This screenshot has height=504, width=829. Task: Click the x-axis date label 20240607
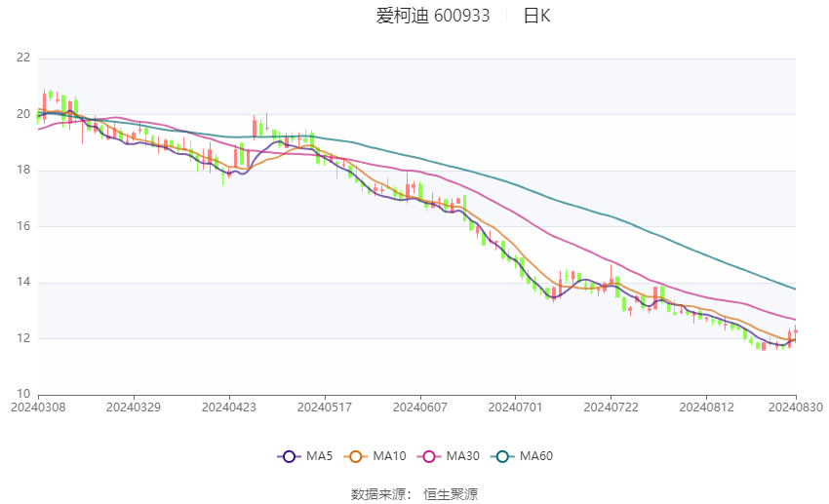(x=419, y=407)
